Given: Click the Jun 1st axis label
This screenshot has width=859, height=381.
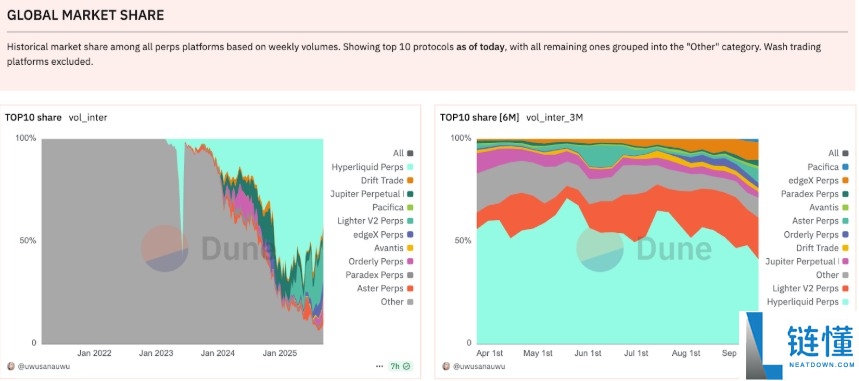Looking at the screenshot, I should pyautogui.click(x=589, y=353).
